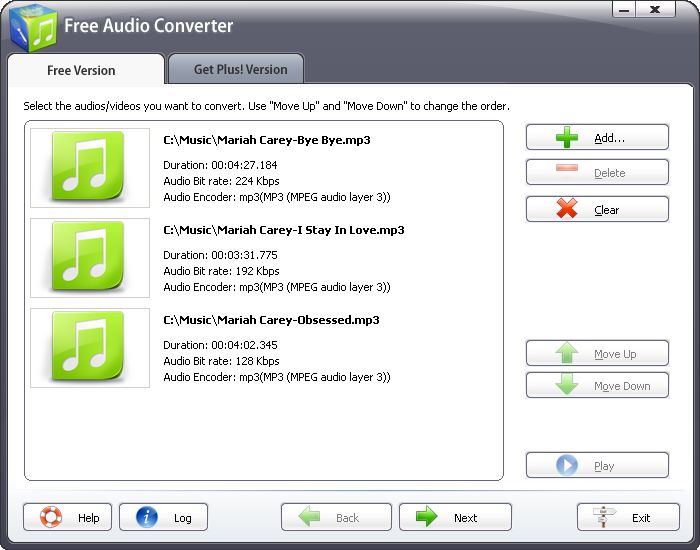Screen dimensions: 700x550
Task: Click the Obsessed.mp3 file name entry
Action: (x=271, y=320)
